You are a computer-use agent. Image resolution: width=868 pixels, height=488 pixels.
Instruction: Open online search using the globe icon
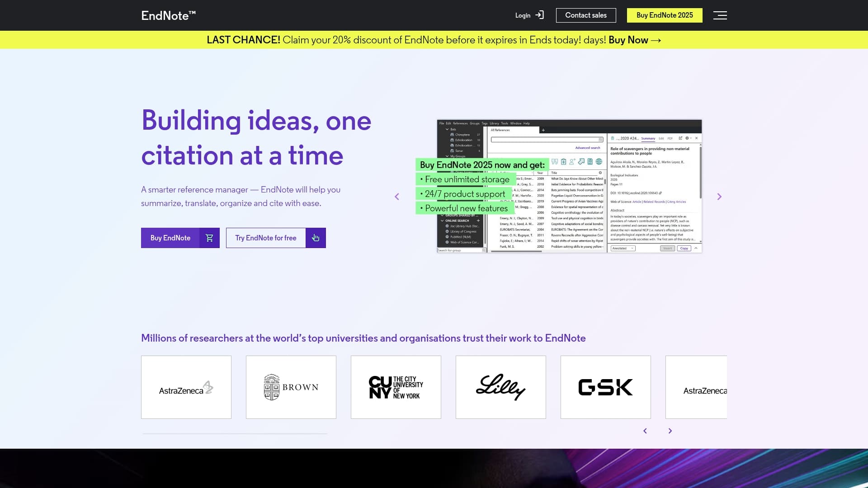(x=599, y=162)
